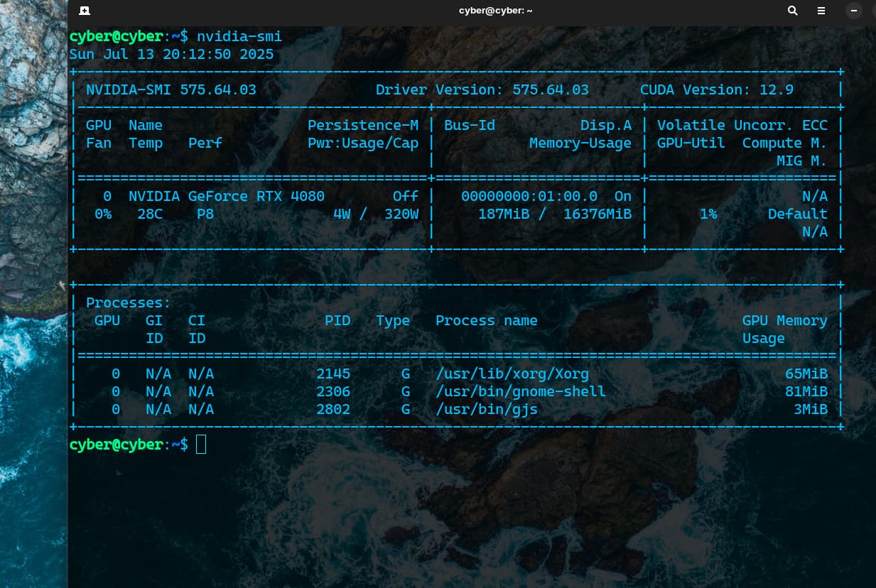The height and width of the screenshot is (588, 876).
Task: Click the 187MiB memory usage value
Action: coord(504,214)
